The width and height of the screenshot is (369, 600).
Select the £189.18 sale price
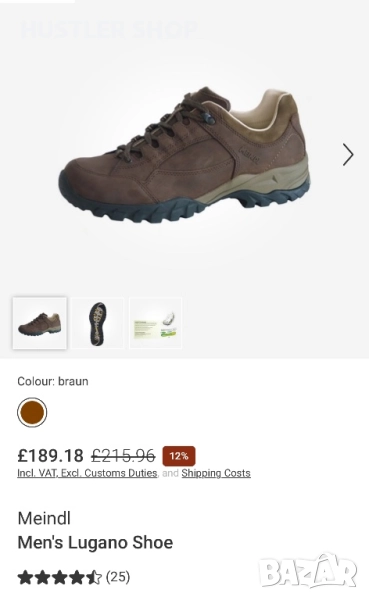(x=51, y=455)
